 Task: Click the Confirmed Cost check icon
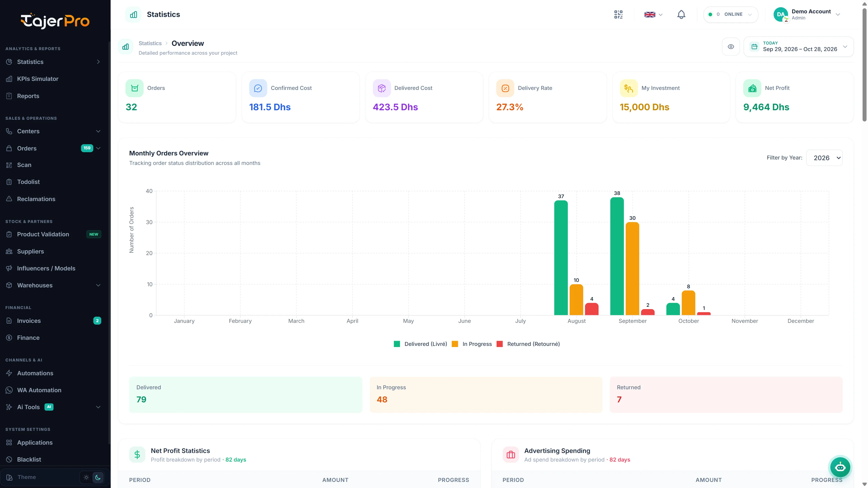coord(258,88)
